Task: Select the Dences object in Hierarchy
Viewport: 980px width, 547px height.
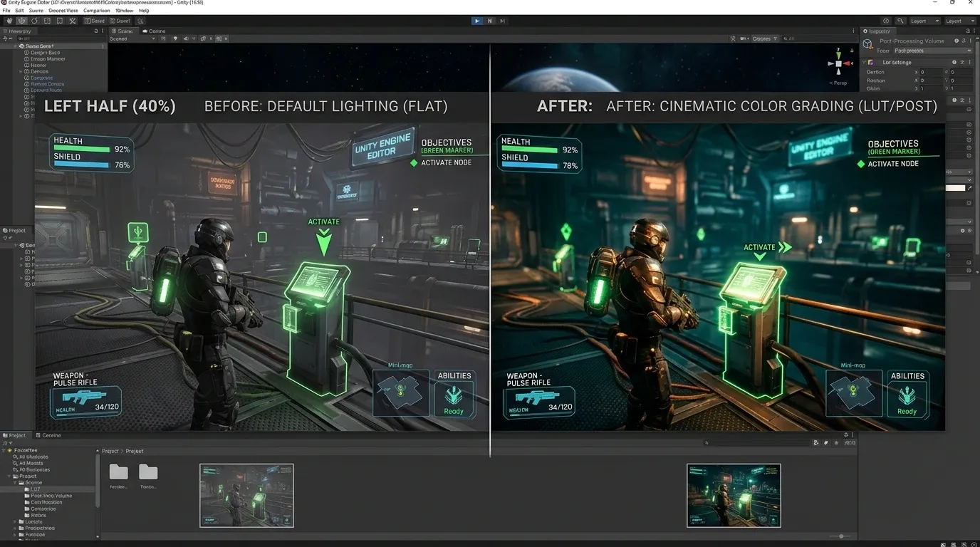Action: 40,71
